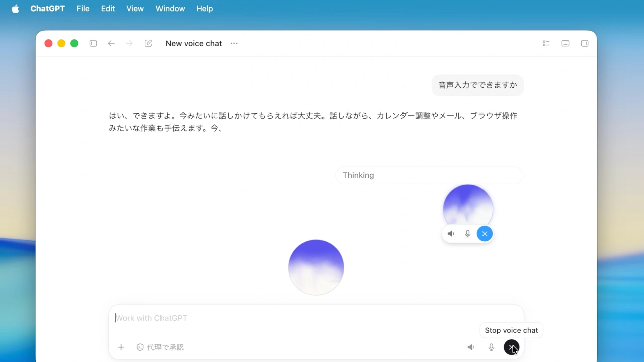644x362 pixels.
Task: Toggle the sidebar panel icon
Action: [93, 43]
